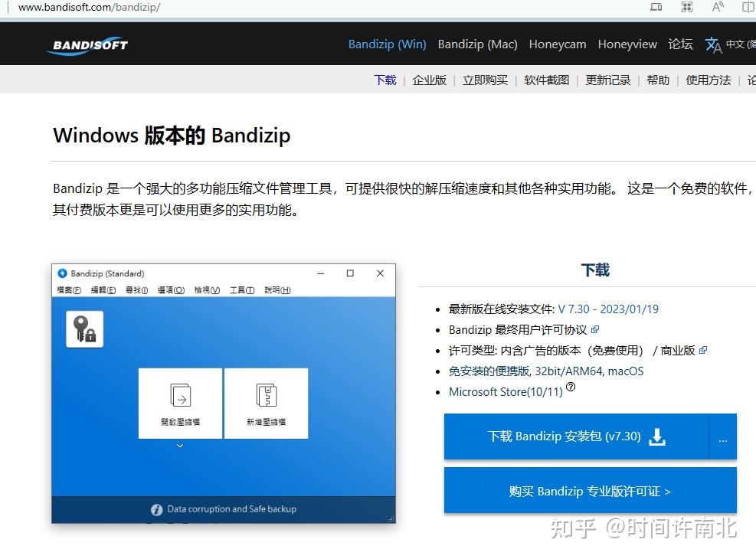Click the download arrow icon on the install button
This screenshot has width=756, height=559.
pyautogui.click(x=656, y=436)
